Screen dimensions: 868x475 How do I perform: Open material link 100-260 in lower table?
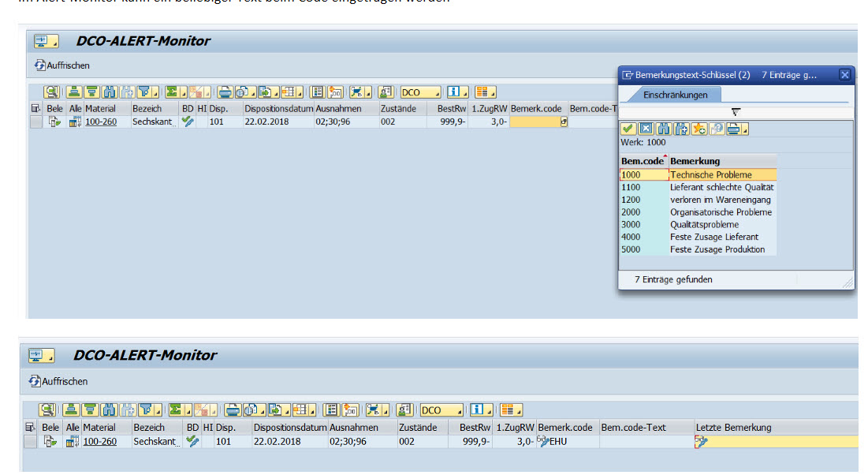99,442
